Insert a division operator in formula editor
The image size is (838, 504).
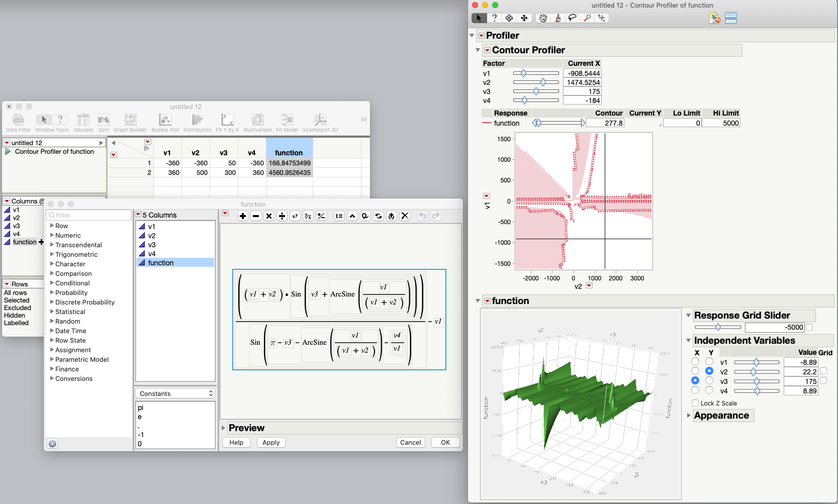[x=282, y=216]
